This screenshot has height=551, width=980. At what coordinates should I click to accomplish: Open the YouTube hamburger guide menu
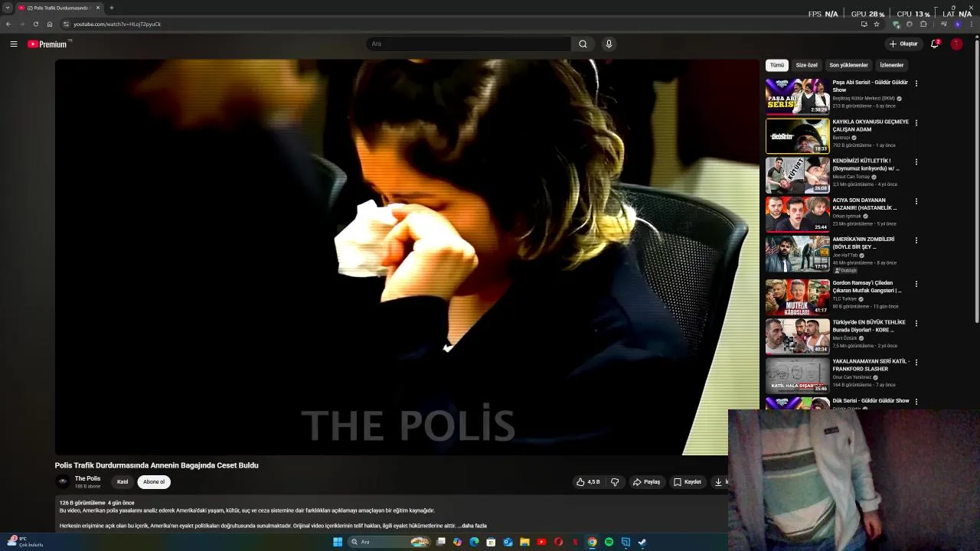point(14,44)
